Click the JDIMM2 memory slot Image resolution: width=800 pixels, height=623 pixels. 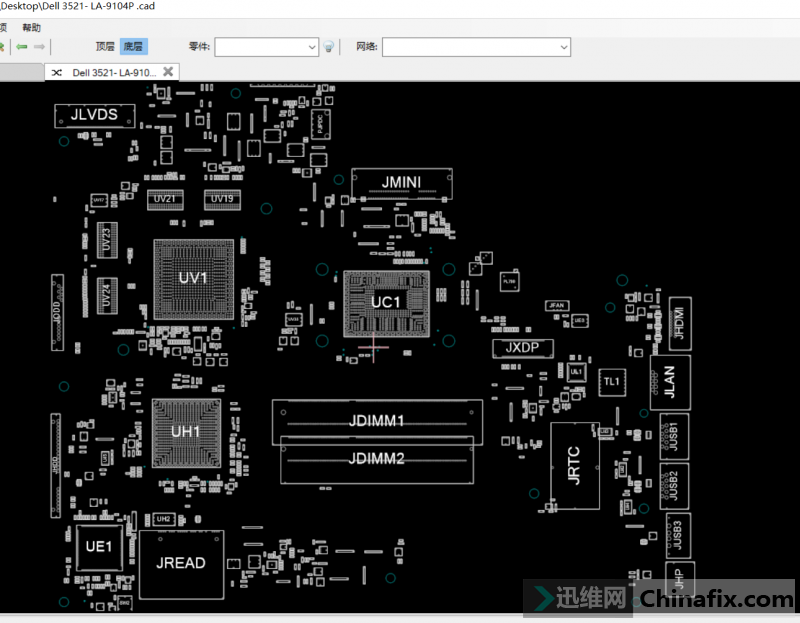378,460
